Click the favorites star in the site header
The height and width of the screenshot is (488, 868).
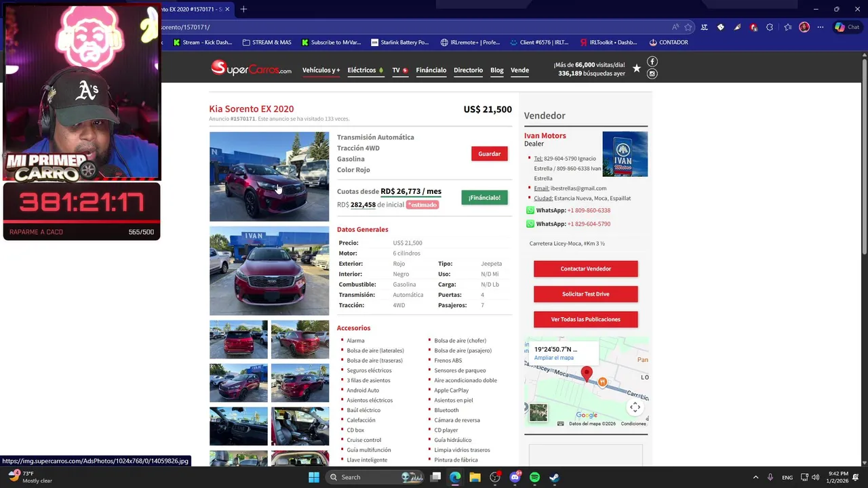[x=636, y=68]
